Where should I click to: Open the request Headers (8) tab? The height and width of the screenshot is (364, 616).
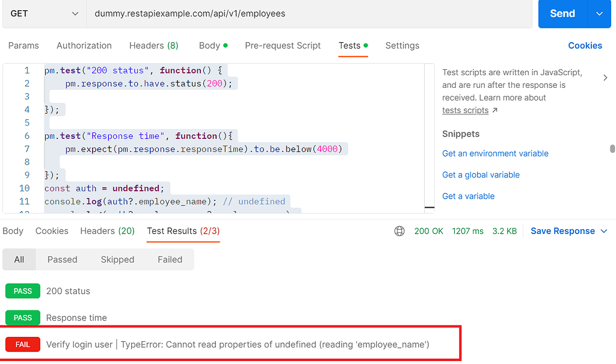(x=153, y=46)
